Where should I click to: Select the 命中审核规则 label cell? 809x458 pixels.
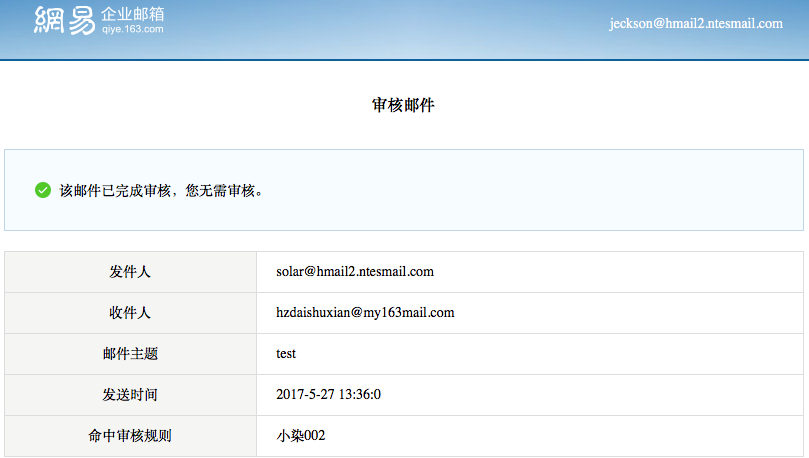(x=130, y=436)
